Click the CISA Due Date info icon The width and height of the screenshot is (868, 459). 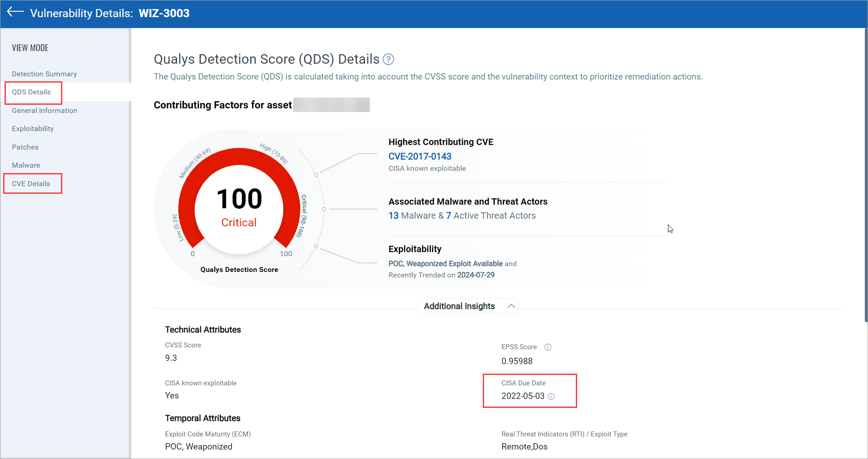coord(551,396)
